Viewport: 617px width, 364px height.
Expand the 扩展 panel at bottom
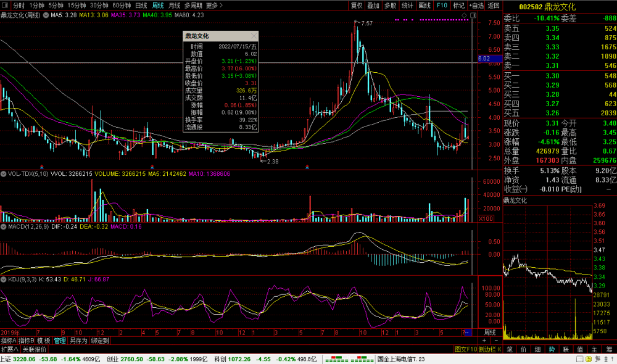(x=8, y=349)
